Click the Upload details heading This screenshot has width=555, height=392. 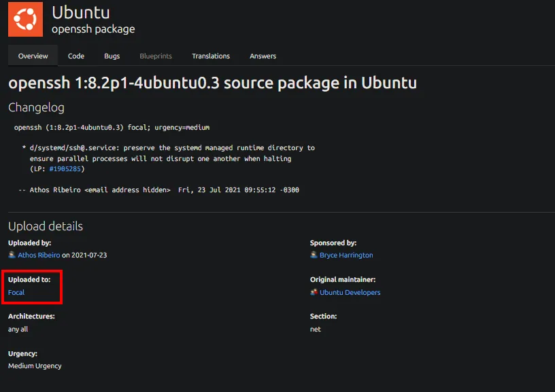click(x=46, y=226)
